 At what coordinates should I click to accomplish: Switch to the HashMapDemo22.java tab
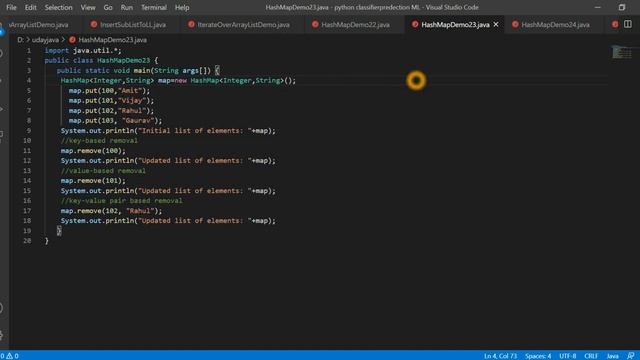click(x=355, y=24)
